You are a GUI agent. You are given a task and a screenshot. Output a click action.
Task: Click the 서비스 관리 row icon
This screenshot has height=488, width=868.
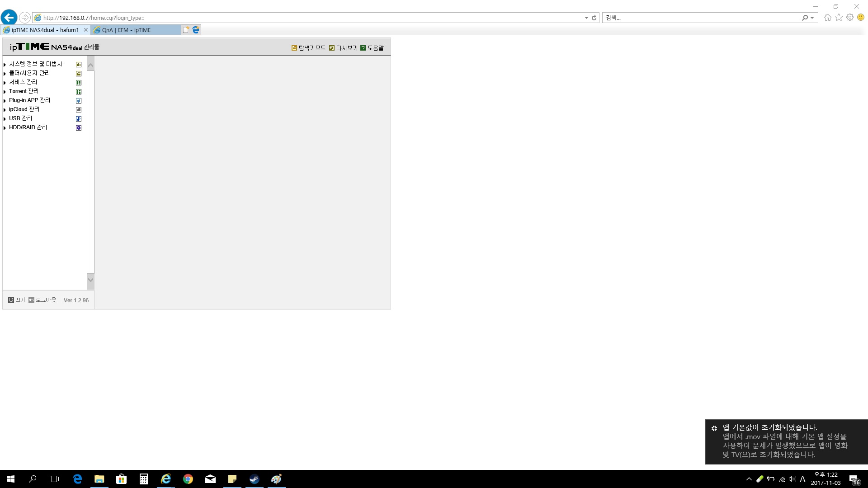[x=79, y=83]
